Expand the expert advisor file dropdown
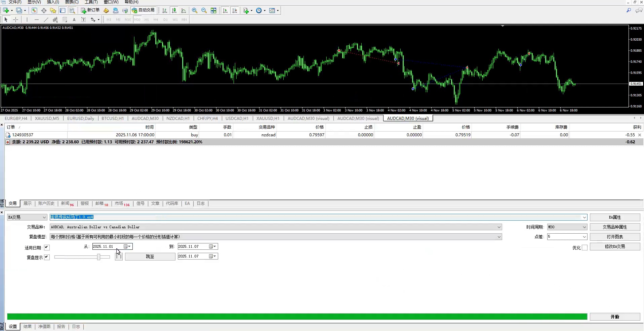The image size is (644, 331). 584,217
